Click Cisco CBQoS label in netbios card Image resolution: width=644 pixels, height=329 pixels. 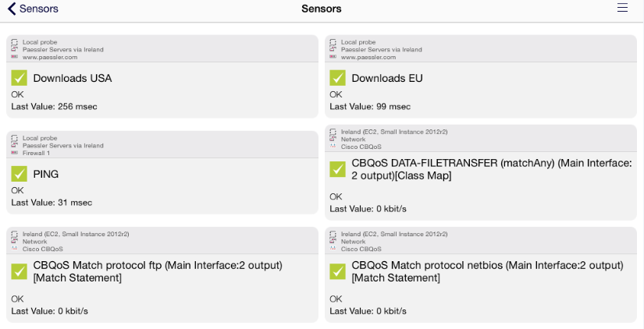pos(361,249)
